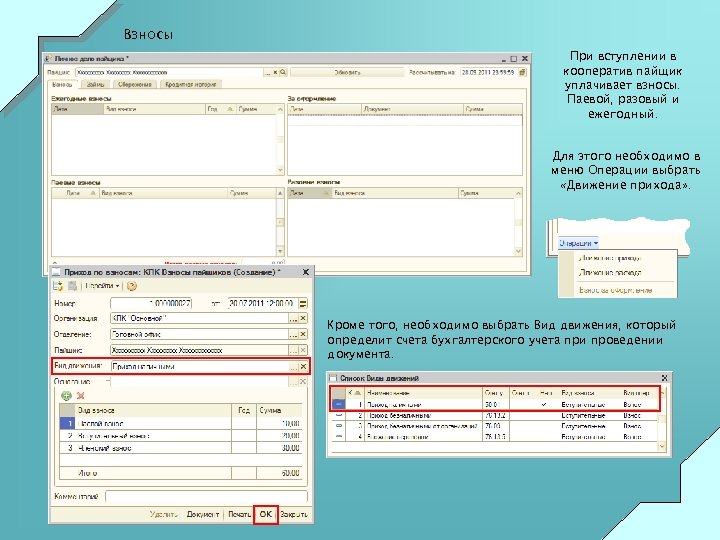
Task: Select row 3 Членский взнос
Action: point(181,448)
